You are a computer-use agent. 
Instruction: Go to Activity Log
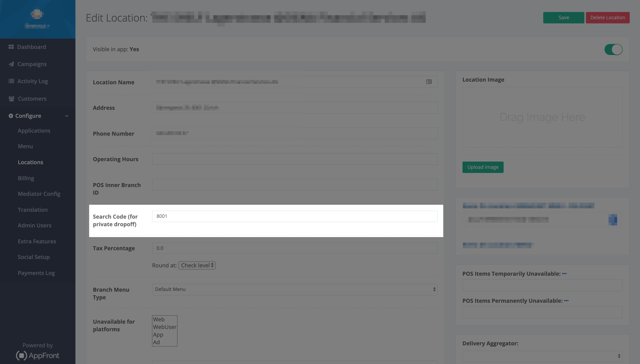coord(33,81)
